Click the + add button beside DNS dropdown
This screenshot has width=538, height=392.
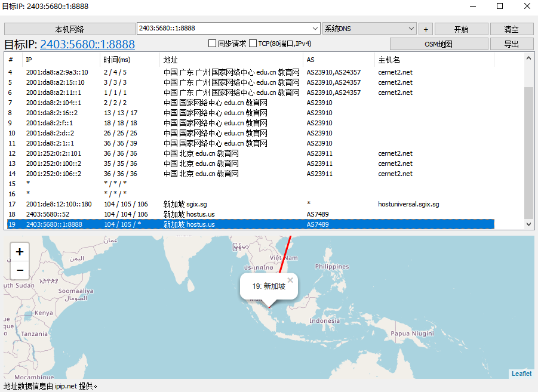click(x=426, y=29)
